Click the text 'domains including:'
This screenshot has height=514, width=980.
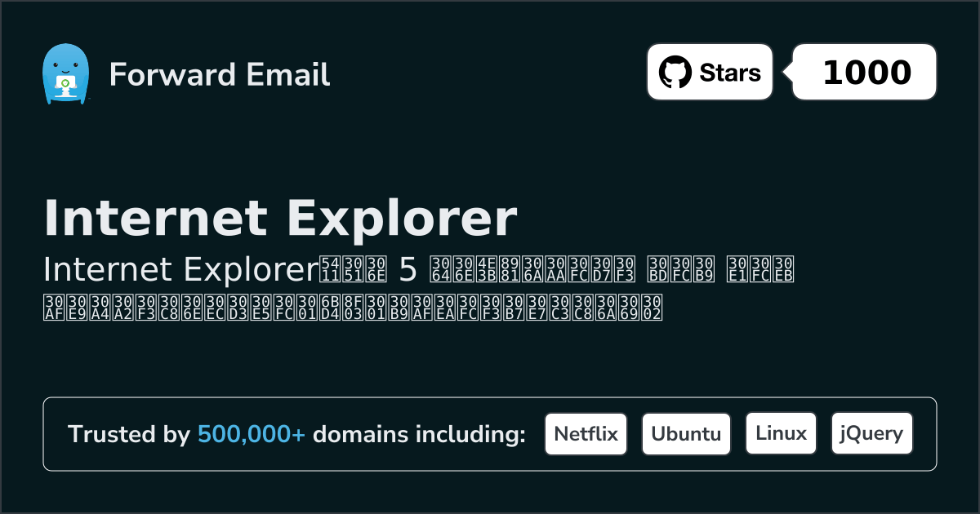(421, 434)
